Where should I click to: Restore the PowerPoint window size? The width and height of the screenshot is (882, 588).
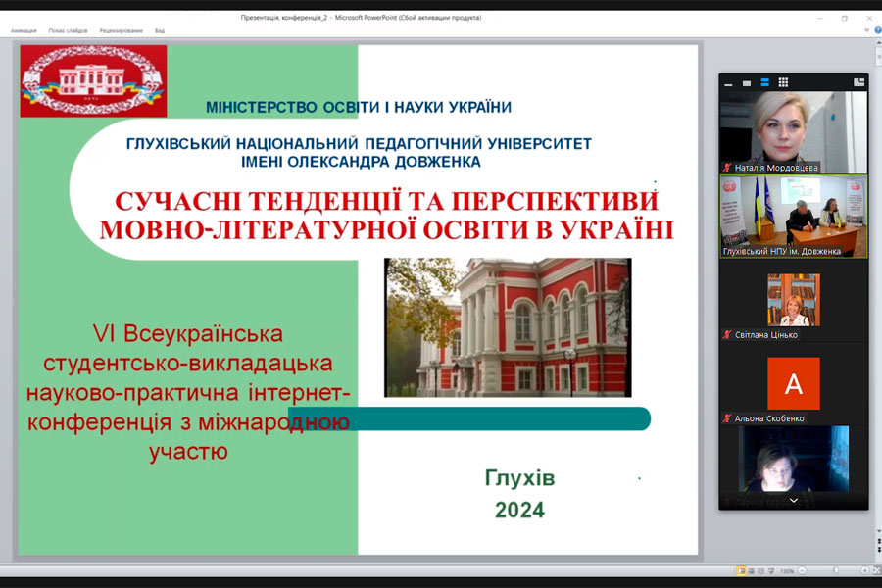click(x=845, y=18)
